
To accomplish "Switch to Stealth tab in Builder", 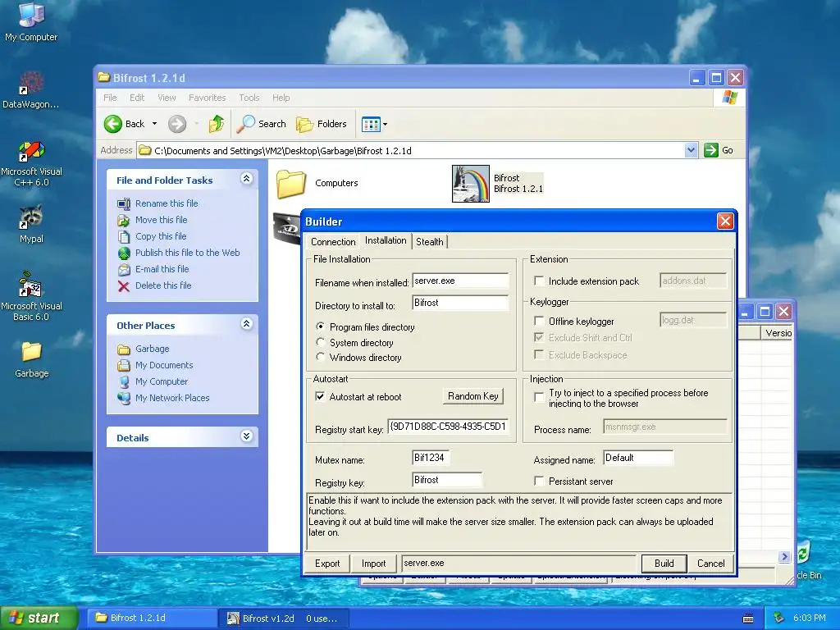I will [430, 242].
